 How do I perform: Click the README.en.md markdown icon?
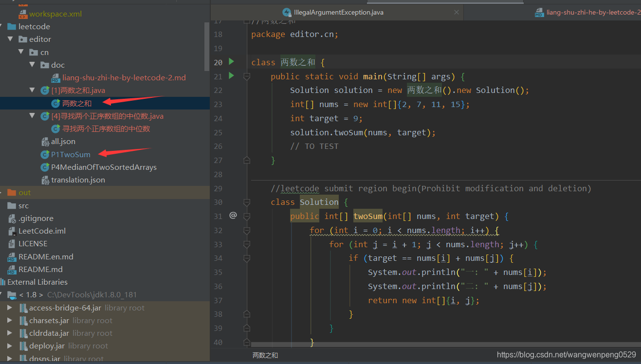(12, 256)
